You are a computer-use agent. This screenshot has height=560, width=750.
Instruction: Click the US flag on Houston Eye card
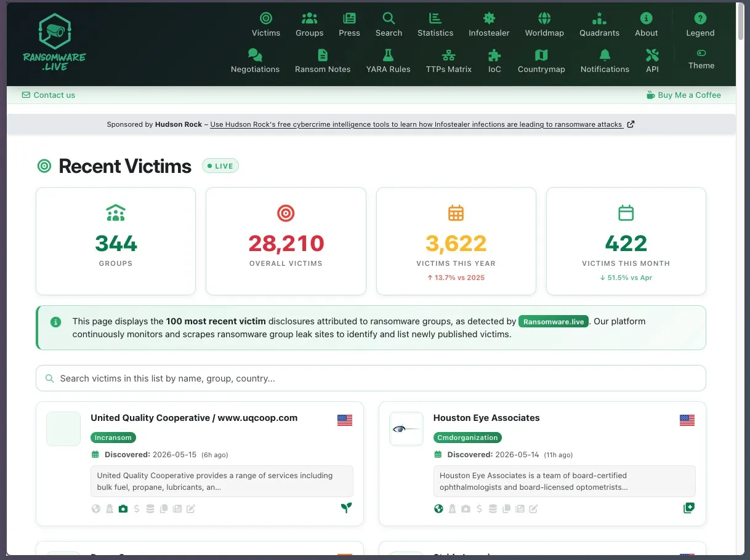point(687,420)
